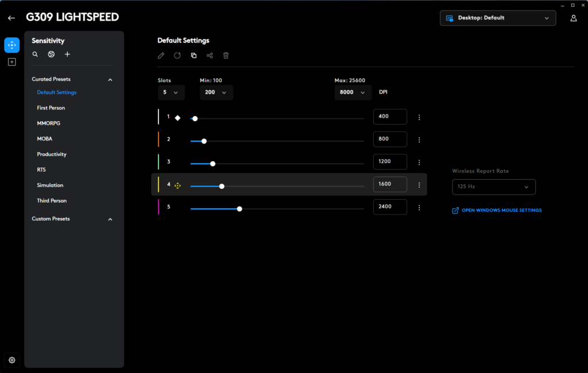This screenshot has height=373, width=588.
Task: Duplicate the Default Settings preset
Action: coord(194,56)
